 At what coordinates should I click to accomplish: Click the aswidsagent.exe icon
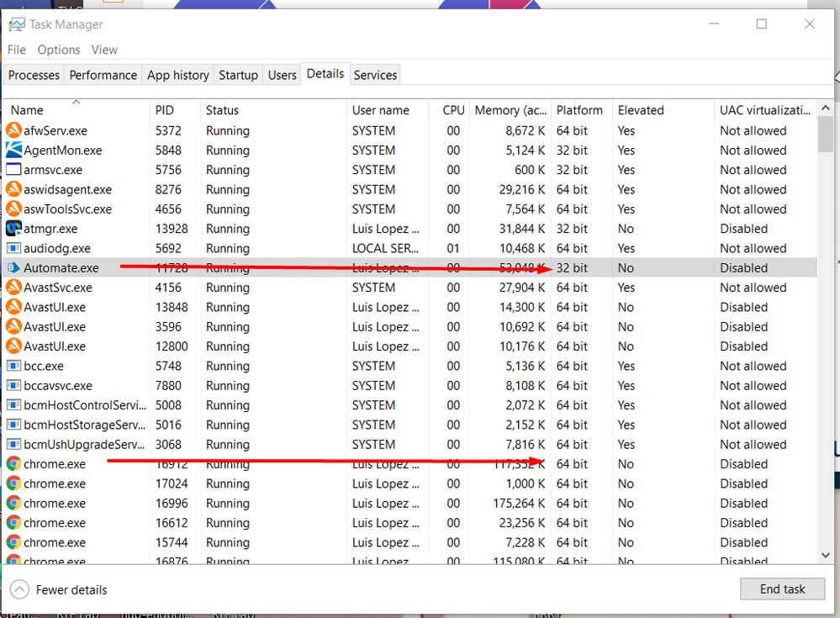[13, 189]
